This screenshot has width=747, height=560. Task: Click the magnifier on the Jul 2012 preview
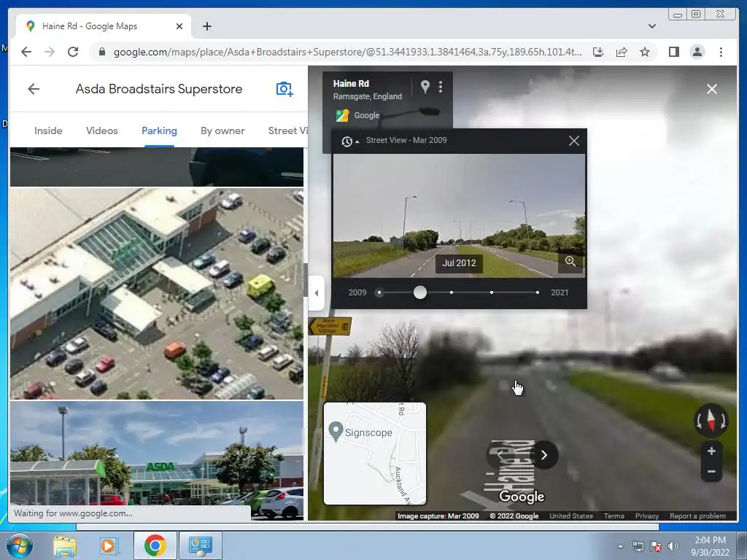(x=570, y=262)
